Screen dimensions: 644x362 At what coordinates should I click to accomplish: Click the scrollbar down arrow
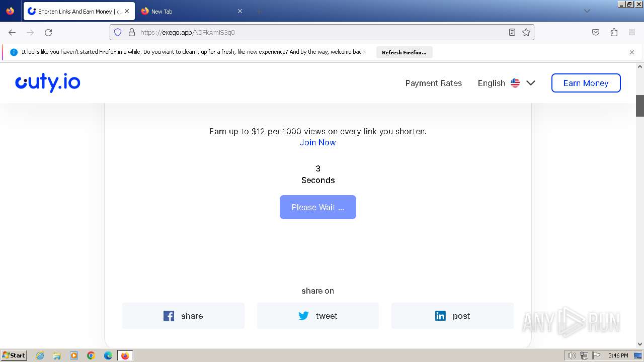point(640,344)
